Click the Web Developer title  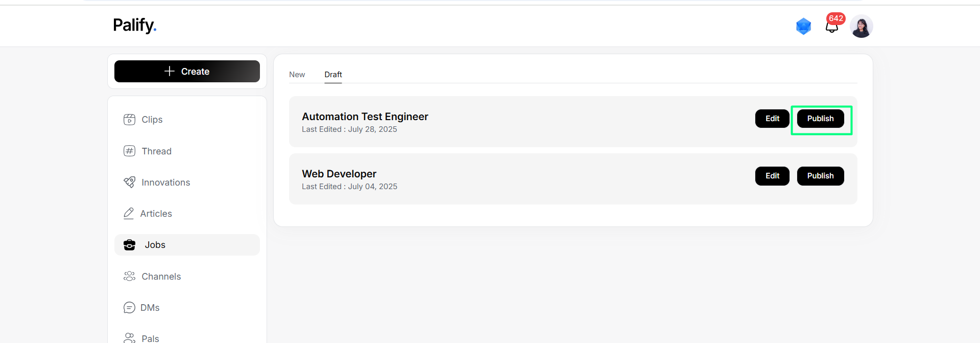tap(339, 174)
